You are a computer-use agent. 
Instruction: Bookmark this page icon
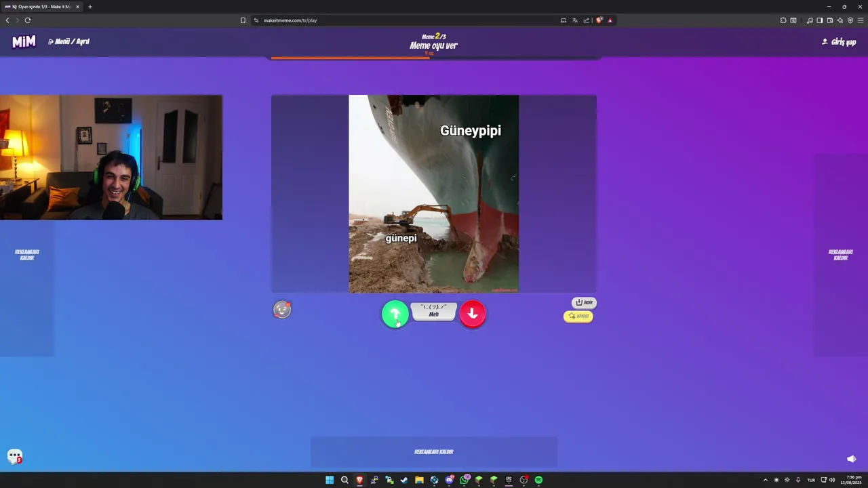point(243,20)
